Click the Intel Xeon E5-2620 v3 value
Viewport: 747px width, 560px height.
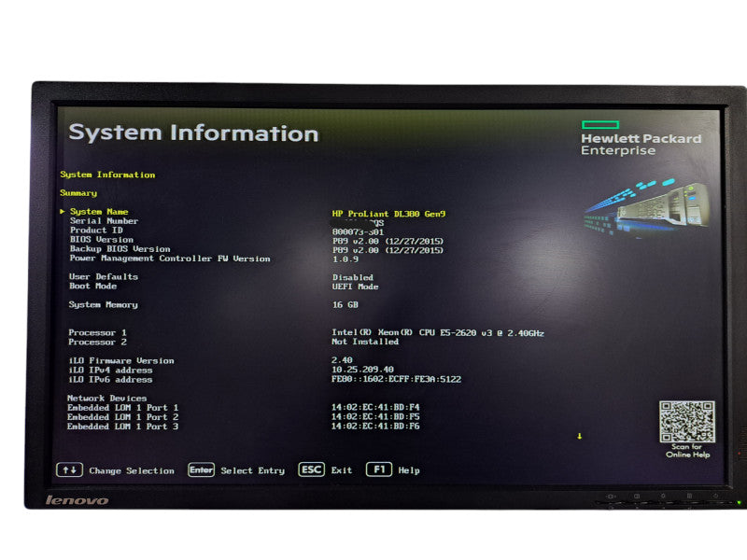(438, 333)
